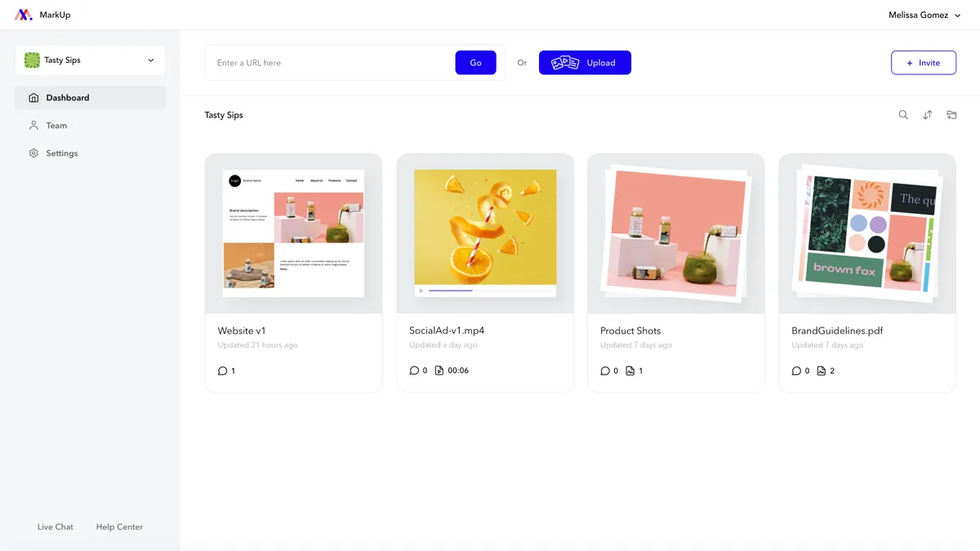This screenshot has height=551, width=980.
Task: Click the images icon inside Upload button
Action: [565, 63]
